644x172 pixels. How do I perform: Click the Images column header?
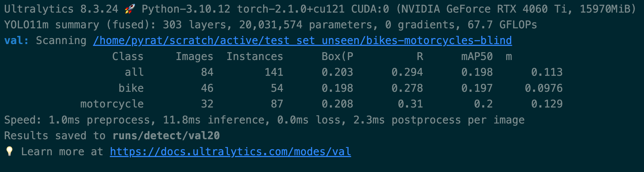coord(194,56)
